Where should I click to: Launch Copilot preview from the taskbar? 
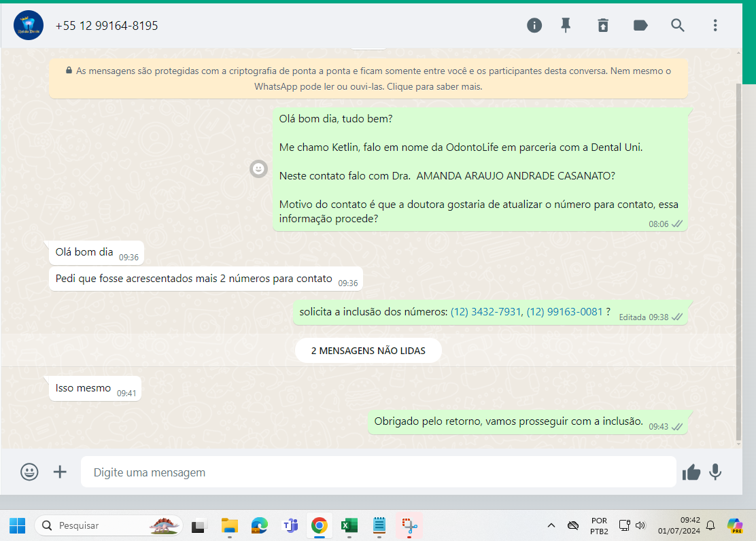[735, 525]
